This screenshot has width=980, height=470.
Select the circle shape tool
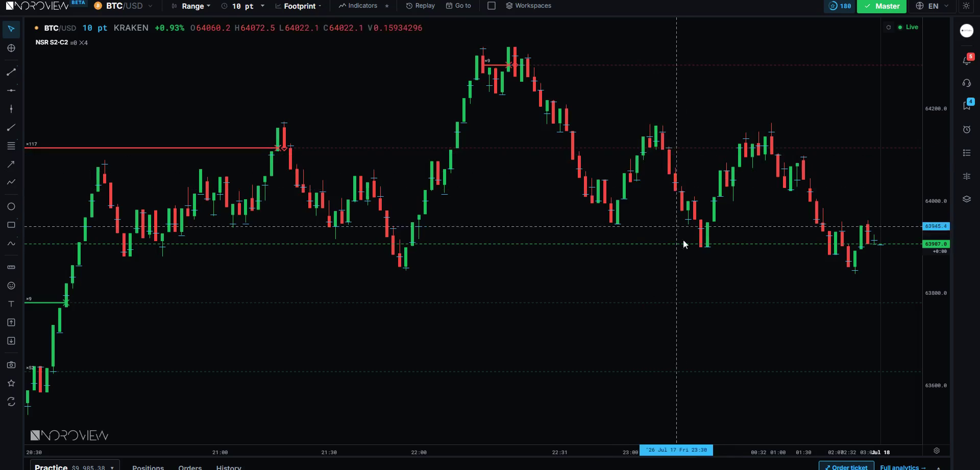pos(11,206)
